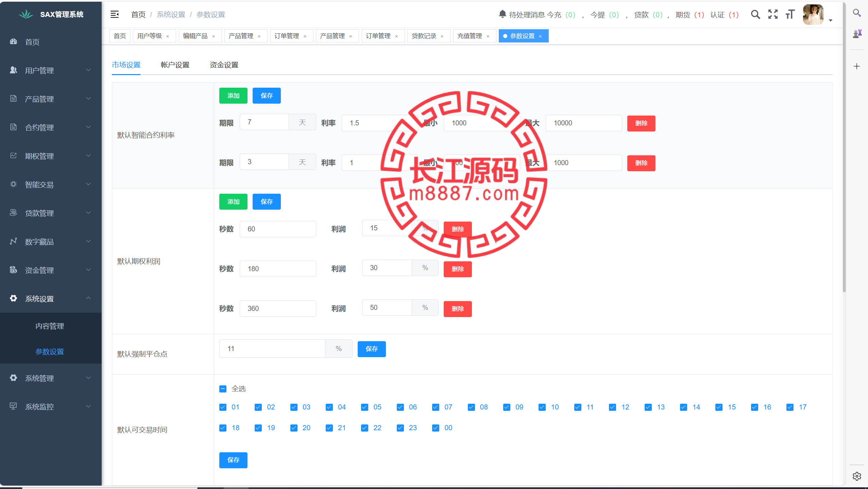This screenshot has height=489, width=868.
Task: Save the 默认可交易时间 selection
Action: click(x=233, y=460)
